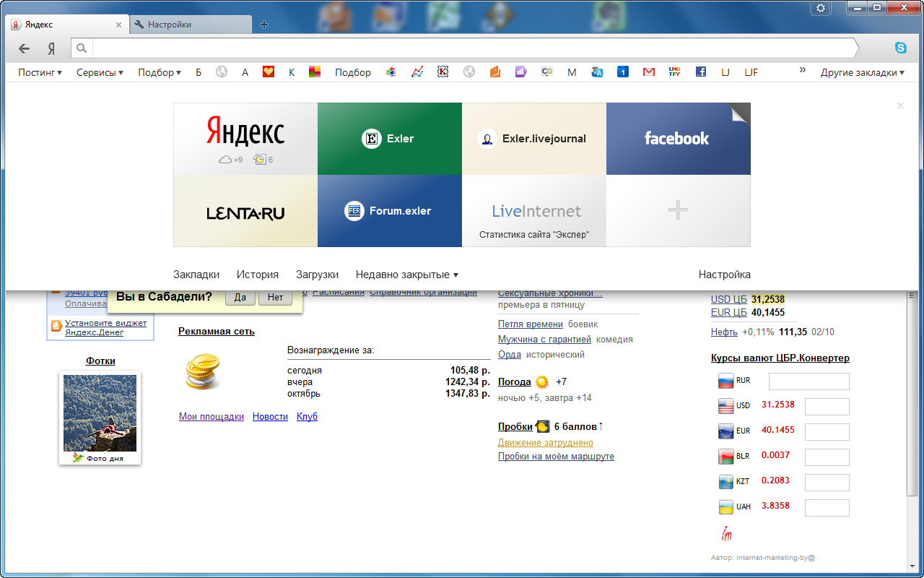Open a new tab with plus button
The height and width of the screenshot is (578, 924).
264,25
